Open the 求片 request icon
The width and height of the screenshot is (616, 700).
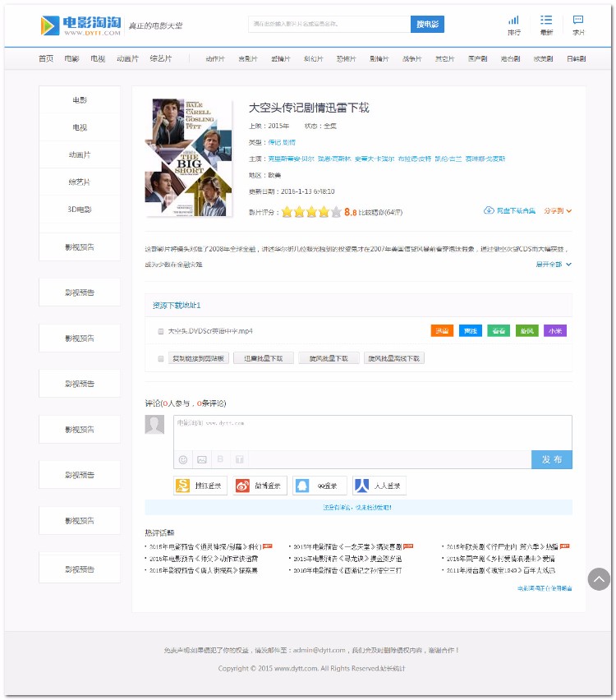(578, 25)
